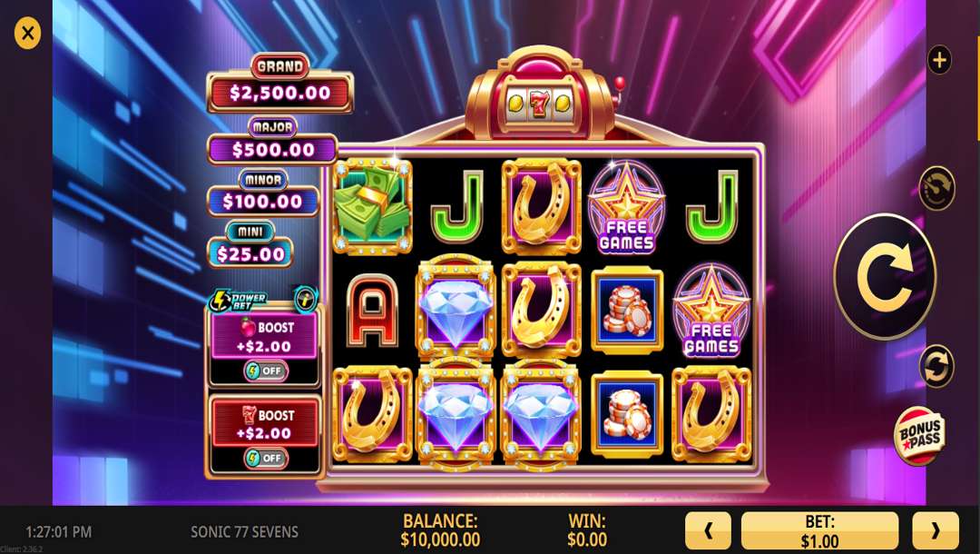The image size is (980, 554).
Task: Open the Power Bet info icon
Action: tap(307, 299)
